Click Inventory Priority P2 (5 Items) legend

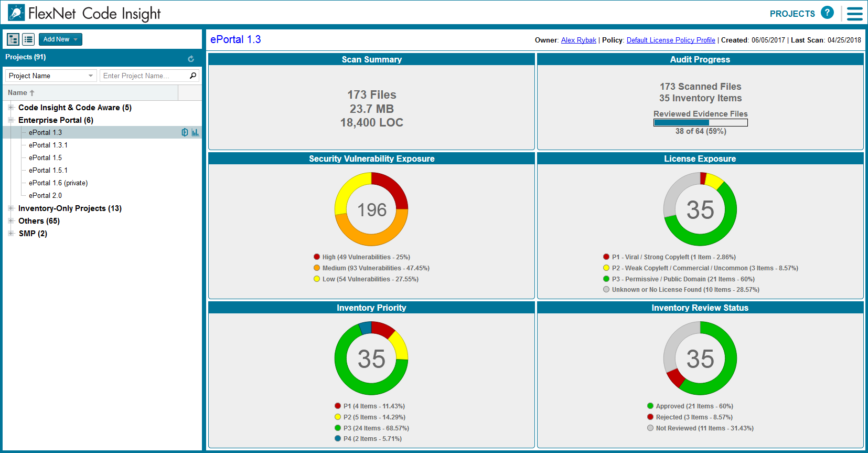(x=370, y=417)
